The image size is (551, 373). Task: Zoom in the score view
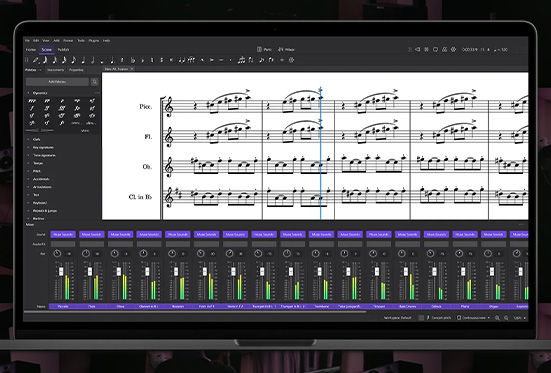497,318
